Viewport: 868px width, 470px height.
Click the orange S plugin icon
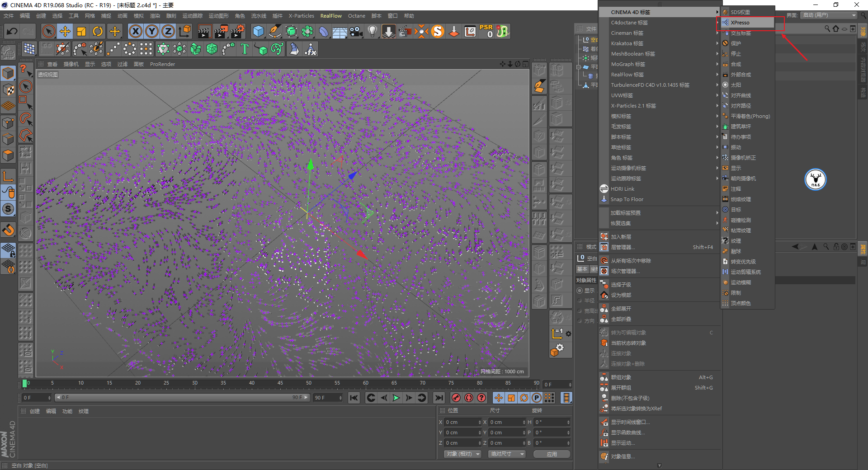click(438, 31)
